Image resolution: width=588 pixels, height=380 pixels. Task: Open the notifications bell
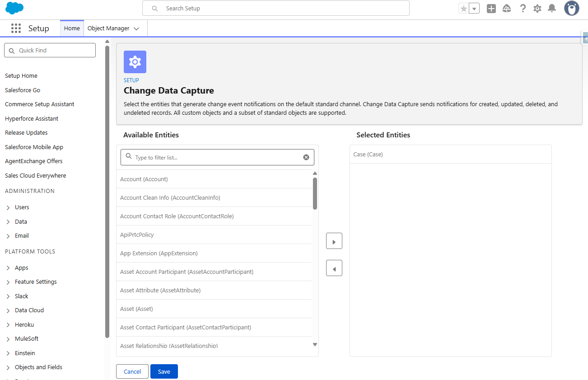point(551,9)
